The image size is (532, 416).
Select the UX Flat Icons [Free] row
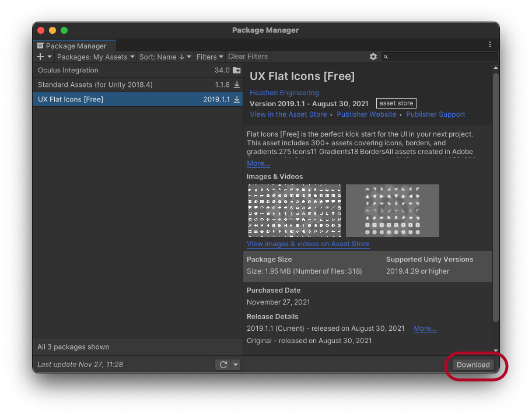point(138,99)
